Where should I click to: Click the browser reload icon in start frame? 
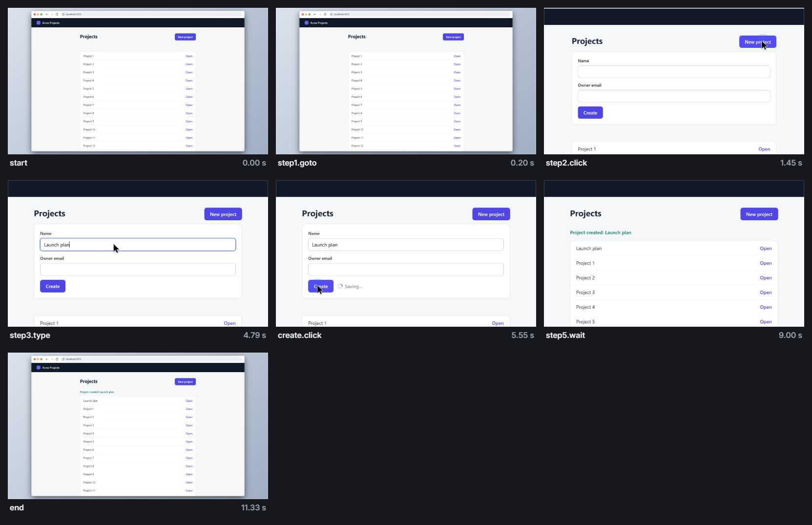coord(57,14)
